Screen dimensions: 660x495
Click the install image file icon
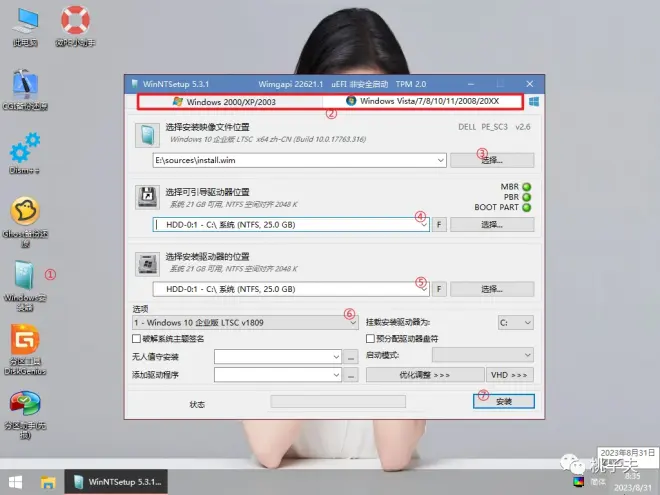147,135
